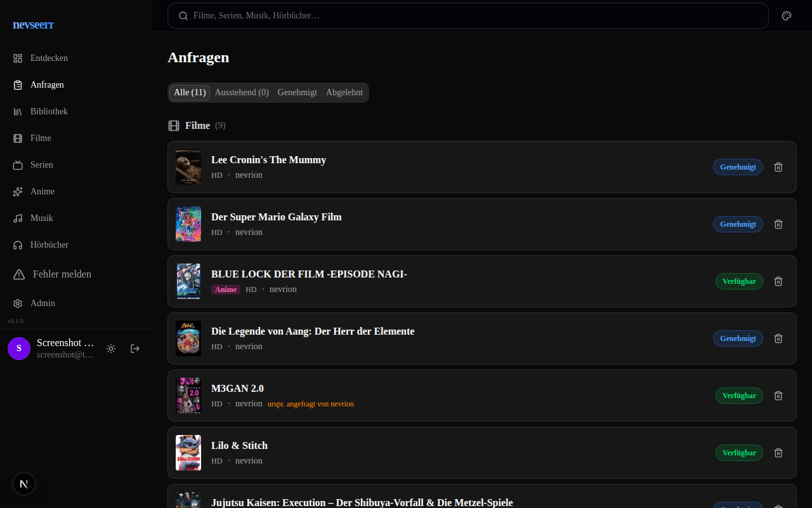Open the color theme palette
The height and width of the screenshot is (508, 812).
pos(787,16)
